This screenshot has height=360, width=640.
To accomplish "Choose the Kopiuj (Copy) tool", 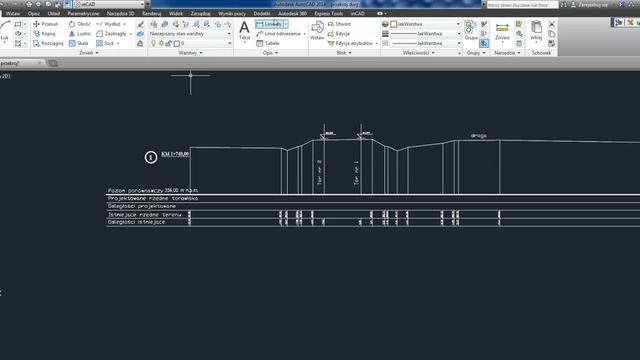I will point(44,33).
